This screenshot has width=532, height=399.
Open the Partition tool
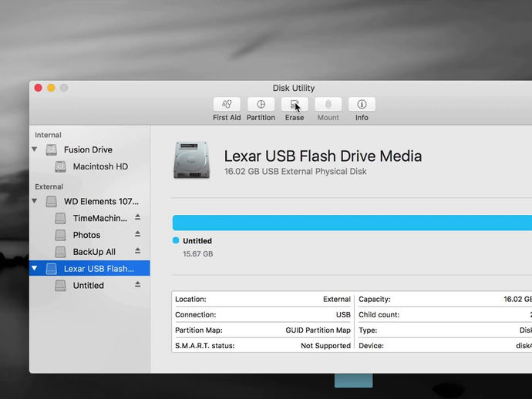pos(261,105)
